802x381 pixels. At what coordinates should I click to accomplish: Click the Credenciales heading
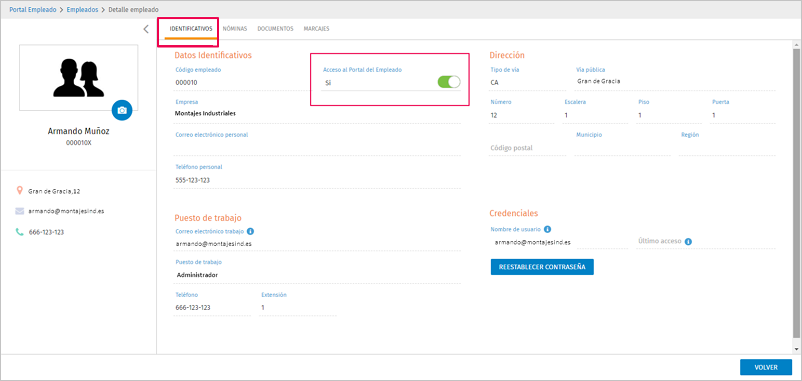[514, 213]
